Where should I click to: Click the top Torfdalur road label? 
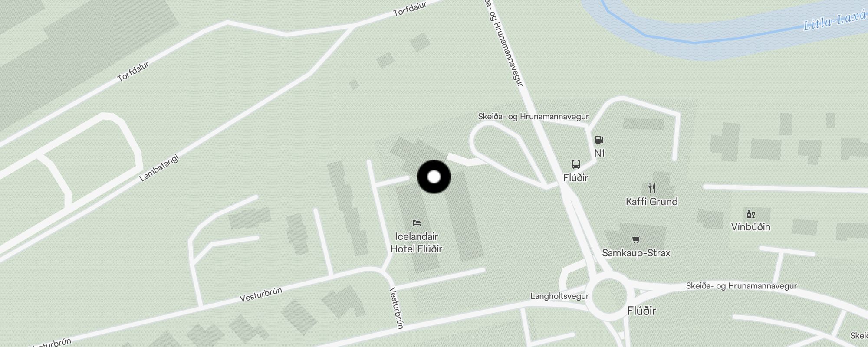tap(410, 9)
